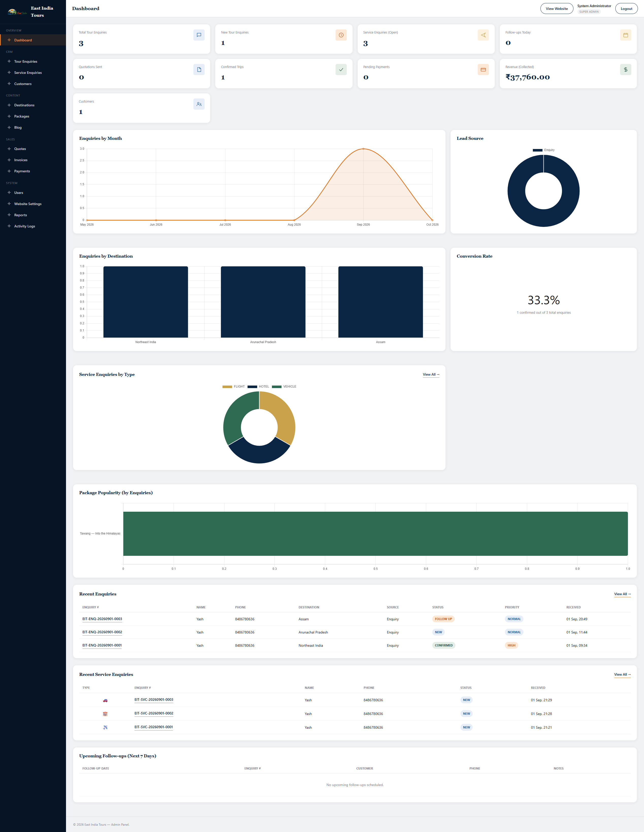Click the SUPER ADMIN role badge
644x832 pixels.
click(x=589, y=12)
